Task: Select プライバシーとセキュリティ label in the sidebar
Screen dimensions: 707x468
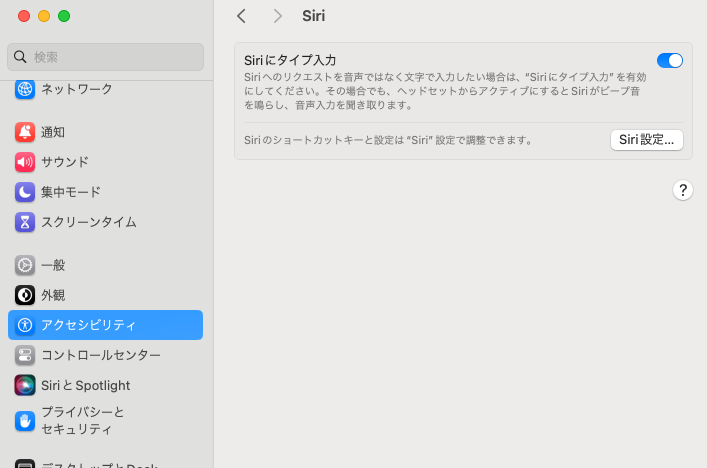Action: coord(83,421)
